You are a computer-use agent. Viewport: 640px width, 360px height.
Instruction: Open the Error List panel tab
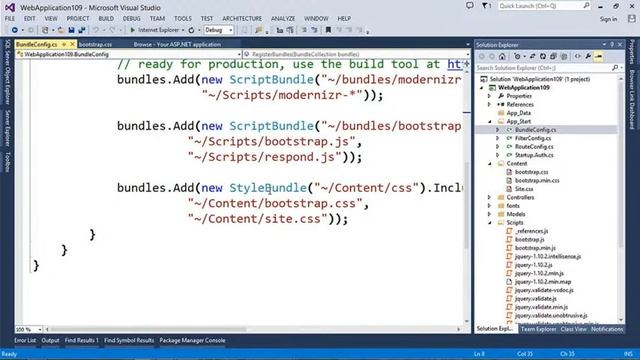point(25,340)
